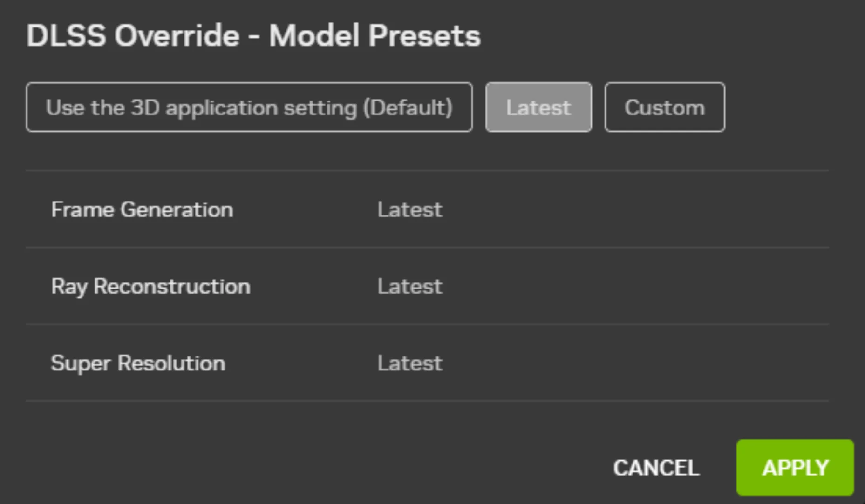Click the (Default) text in the first preset button
Image resolution: width=865 pixels, height=504 pixels.
pos(408,108)
